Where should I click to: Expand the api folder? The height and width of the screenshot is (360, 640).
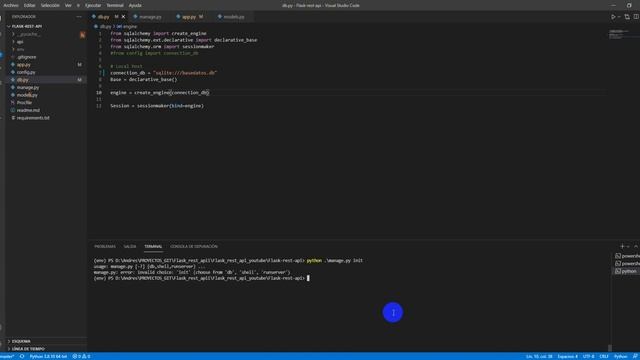click(x=20, y=42)
